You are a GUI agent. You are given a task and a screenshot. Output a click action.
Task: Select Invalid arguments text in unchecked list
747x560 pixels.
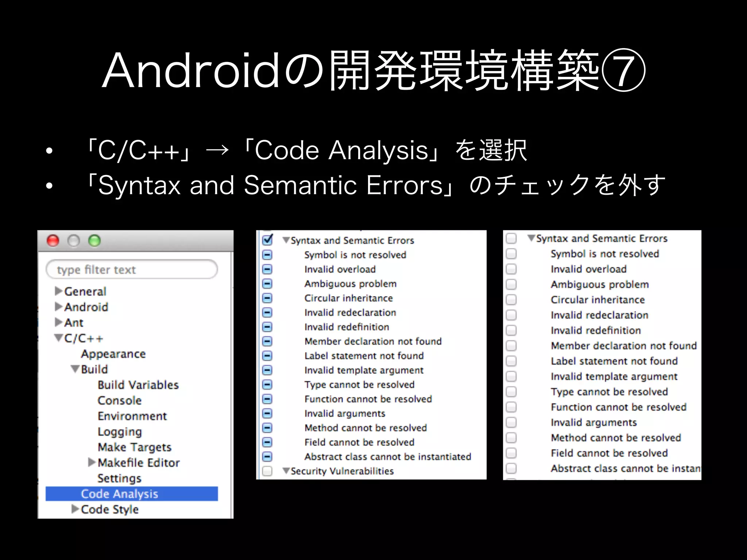coord(594,423)
